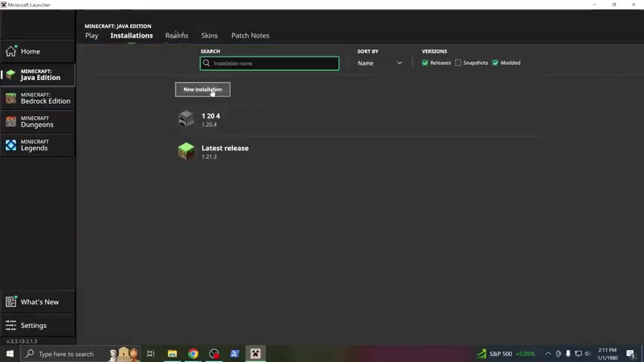The width and height of the screenshot is (644, 362).
Task: Select Minecraft: Bedrock Edition in sidebar
Action: click(x=38, y=98)
